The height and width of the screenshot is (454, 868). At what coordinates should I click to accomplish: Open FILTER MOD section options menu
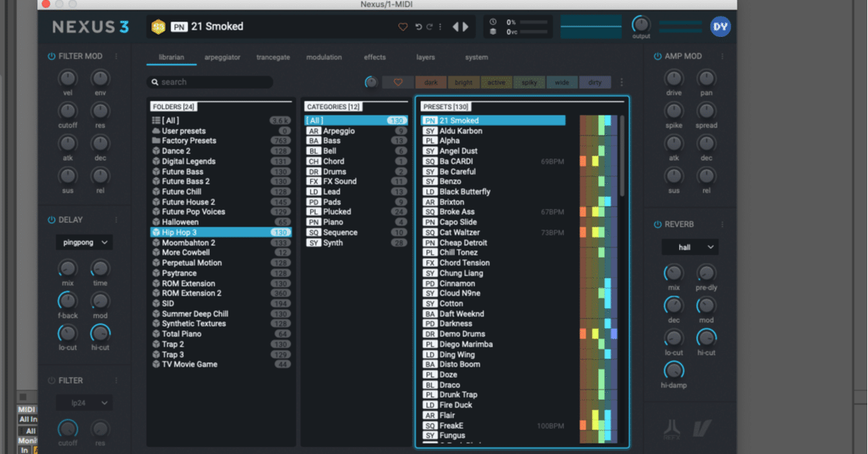point(116,56)
